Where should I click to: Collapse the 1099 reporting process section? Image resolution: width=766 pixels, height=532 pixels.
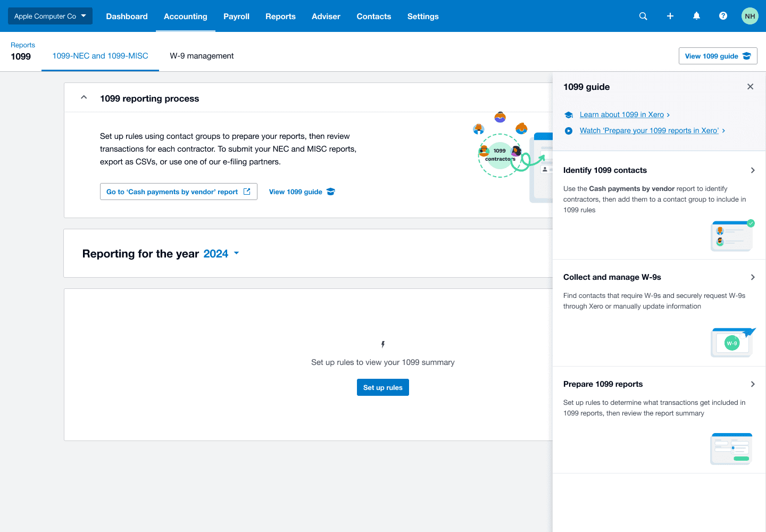(84, 97)
